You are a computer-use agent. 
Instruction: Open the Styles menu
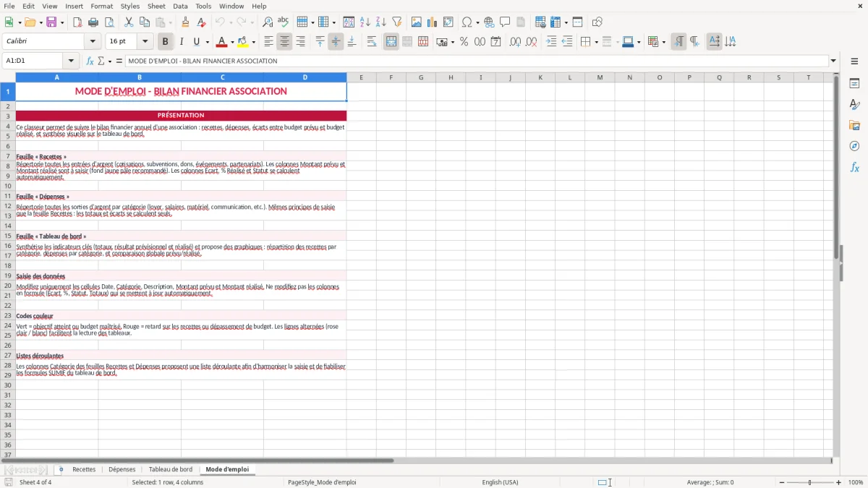[130, 6]
